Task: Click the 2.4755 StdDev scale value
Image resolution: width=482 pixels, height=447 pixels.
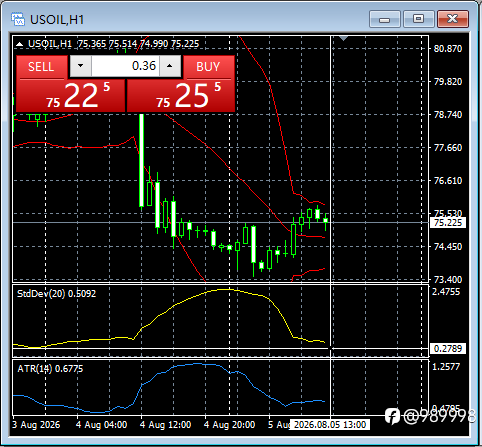Action: (x=446, y=292)
